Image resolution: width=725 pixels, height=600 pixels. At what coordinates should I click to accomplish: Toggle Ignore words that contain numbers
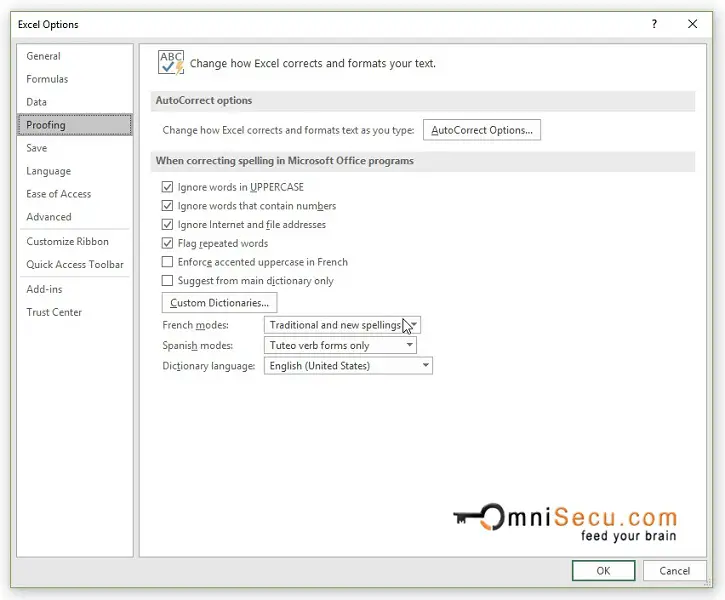[168, 206]
